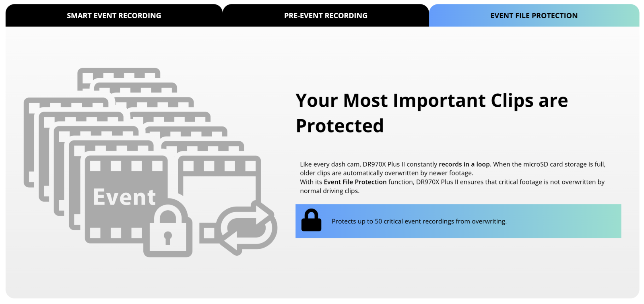Image resolution: width=644 pixels, height=304 pixels.
Task: Select the Event File Protection tab
Action: point(534,16)
